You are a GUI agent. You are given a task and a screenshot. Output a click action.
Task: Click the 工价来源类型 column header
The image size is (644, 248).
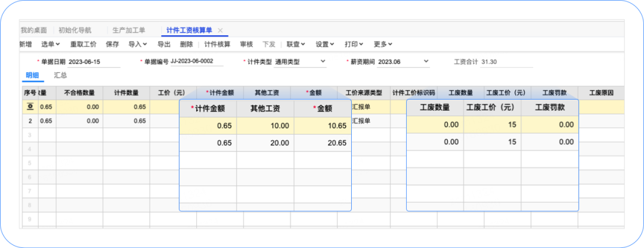[x=364, y=93]
